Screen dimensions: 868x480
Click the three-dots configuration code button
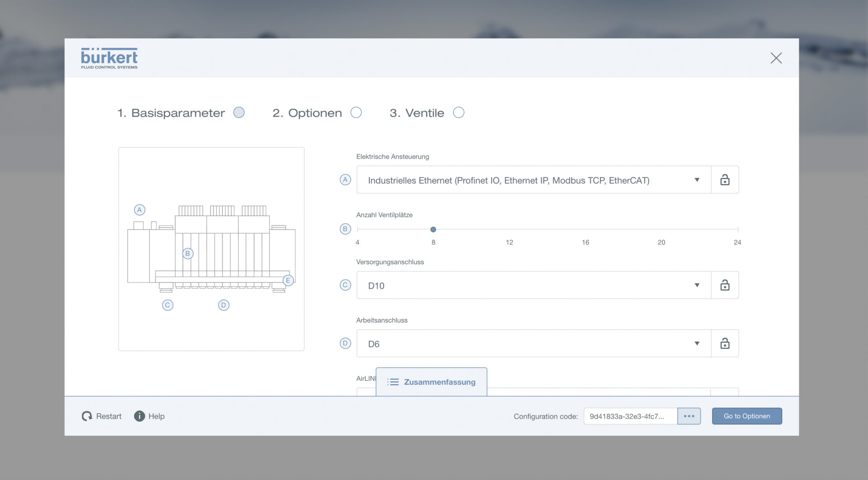click(x=689, y=416)
